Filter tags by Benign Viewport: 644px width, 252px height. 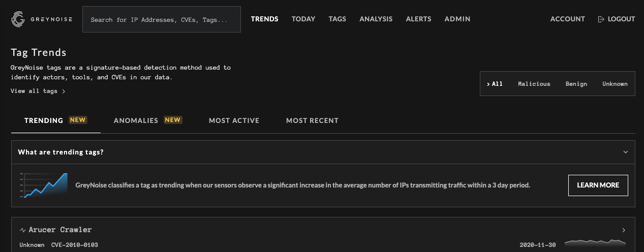[x=576, y=84]
